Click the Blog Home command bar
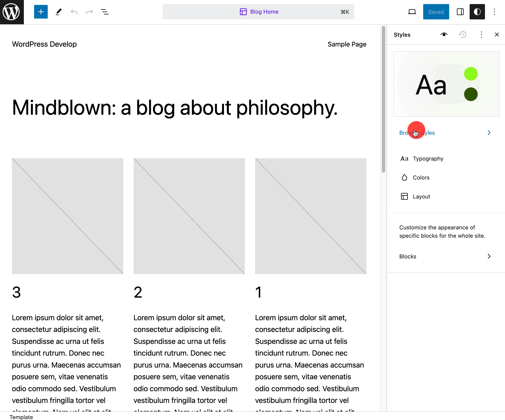The height and width of the screenshot is (420, 505). (x=258, y=12)
